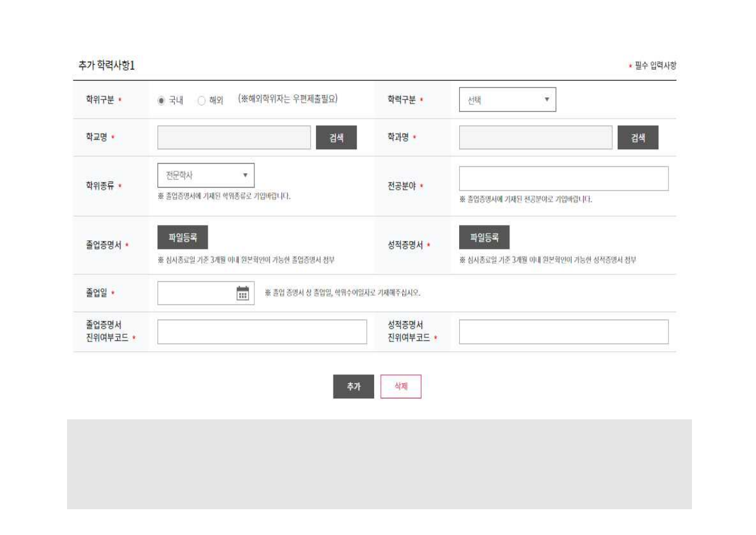Focus the 성적증명서 진위여부코드 field
The width and height of the screenshot is (756, 535).
(563, 332)
